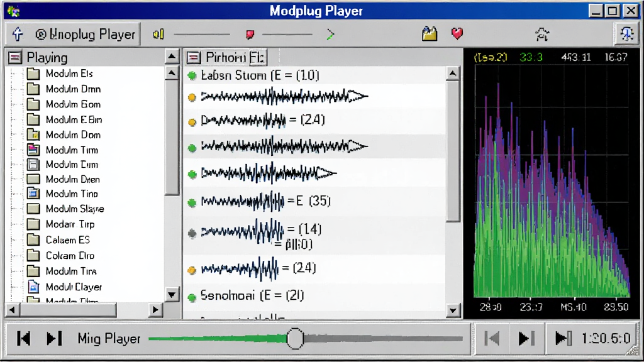
Task: Click down arrow of sample list scrollbar
Action: tap(453, 310)
